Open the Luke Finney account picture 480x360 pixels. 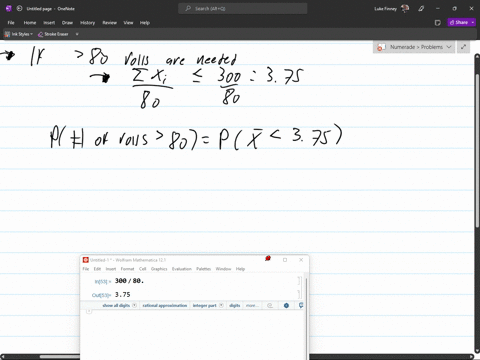[405, 9]
